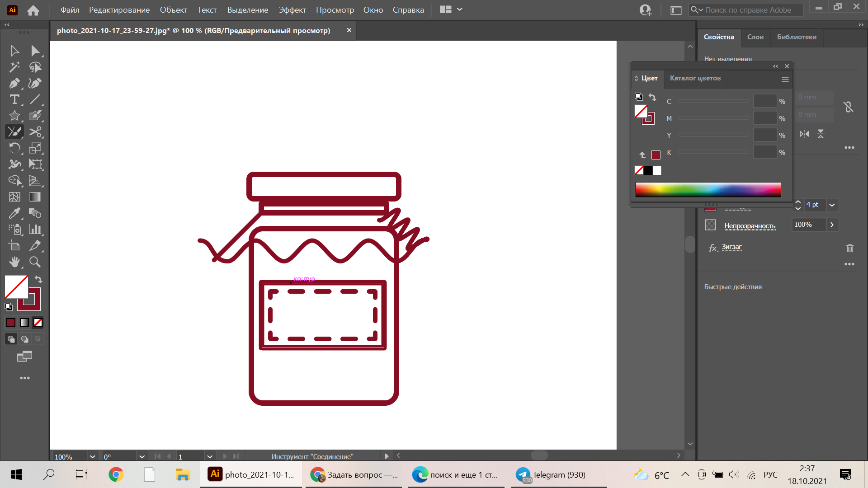Select the Zoom magnifier tool

point(35,262)
